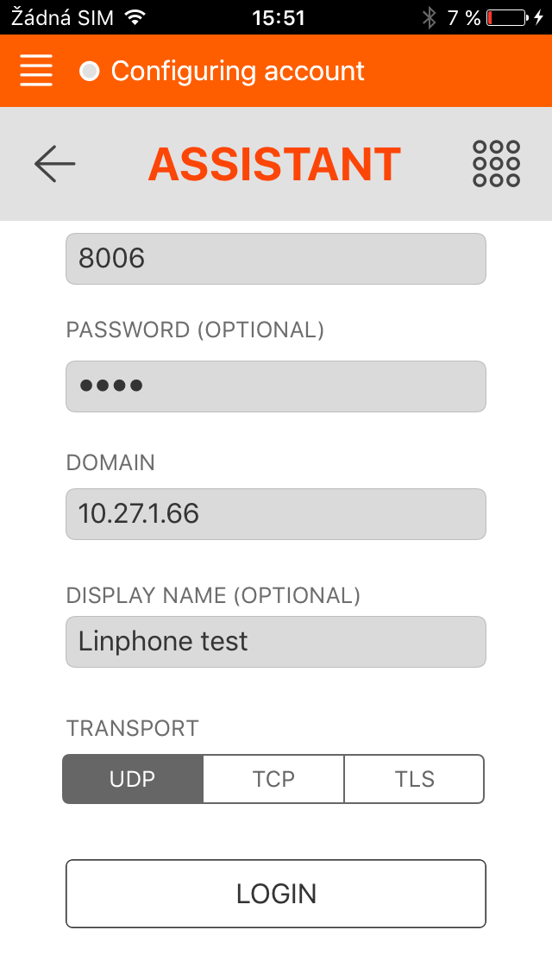Tap the 'Configuring account' status text

point(237,71)
